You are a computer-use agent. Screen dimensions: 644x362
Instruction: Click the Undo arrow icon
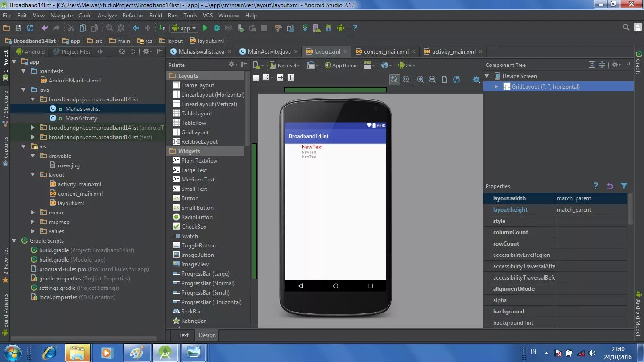(x=45, y=28)
